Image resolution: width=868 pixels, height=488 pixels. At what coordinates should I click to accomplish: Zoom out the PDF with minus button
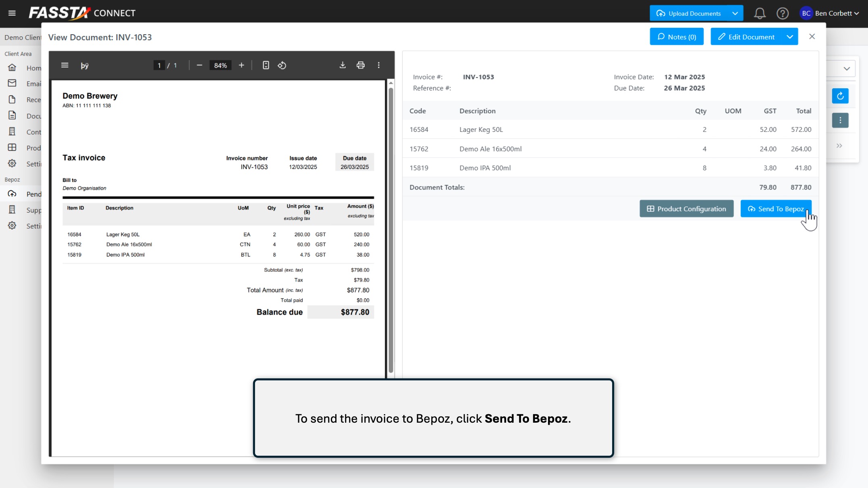point(199,65)
